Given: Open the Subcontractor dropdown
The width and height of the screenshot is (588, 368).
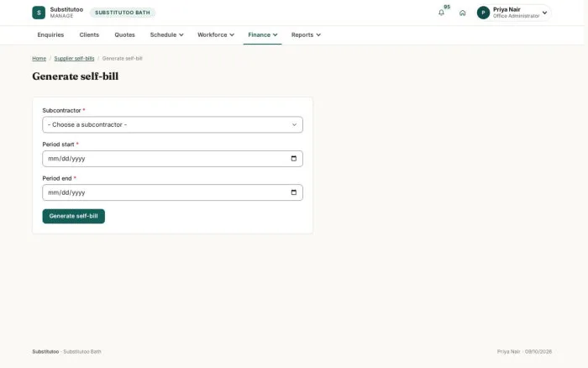Looking at the screenshot, I should coord(172,124).
